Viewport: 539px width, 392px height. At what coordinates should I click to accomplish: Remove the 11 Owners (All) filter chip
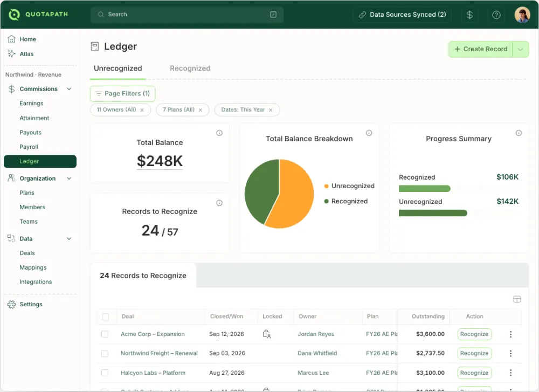142,110
